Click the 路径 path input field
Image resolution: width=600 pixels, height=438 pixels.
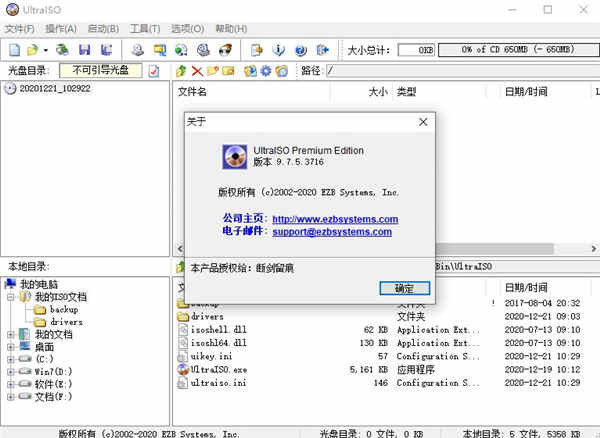pyautogui.click(x=463, y=71)
